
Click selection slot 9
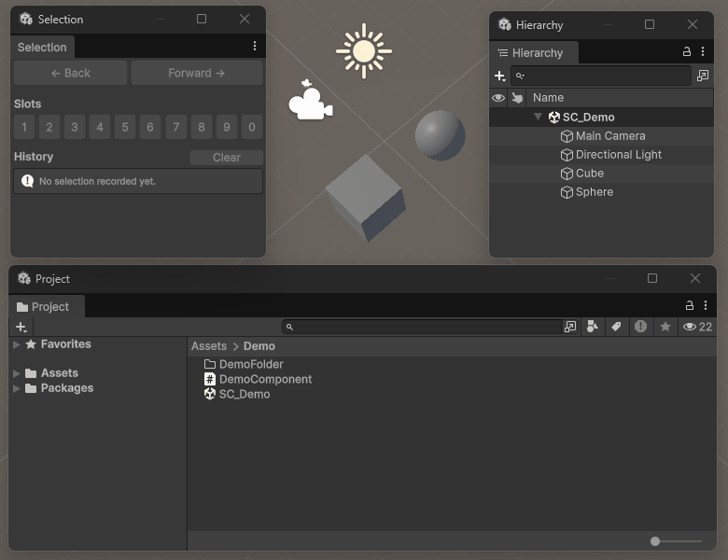[227, 127]
